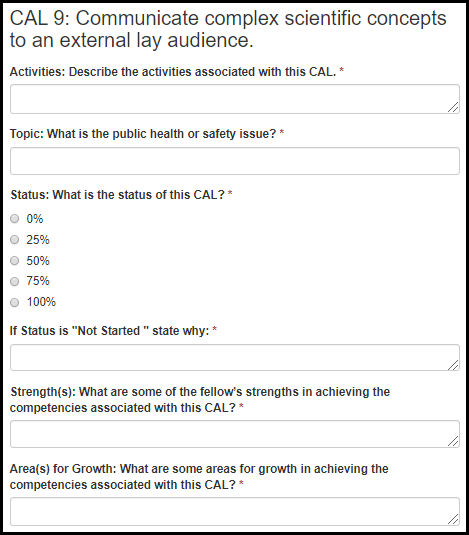Click the Activities description text area
This screenshot has width=469, height=535.
click(235, 99)
